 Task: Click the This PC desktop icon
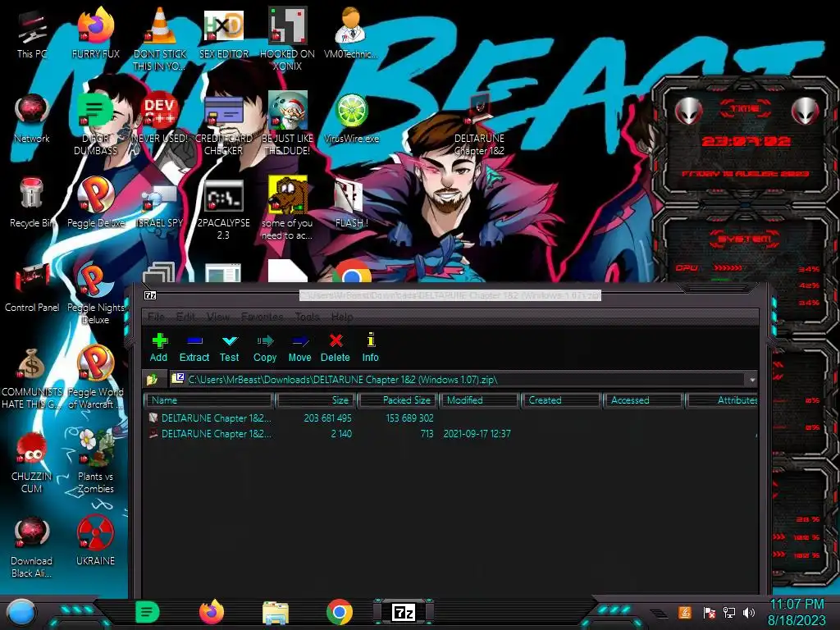(x=32, y=33)
